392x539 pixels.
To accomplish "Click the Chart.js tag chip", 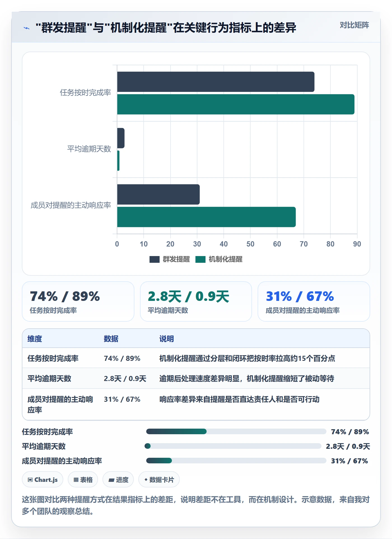I will pos(43,480).
